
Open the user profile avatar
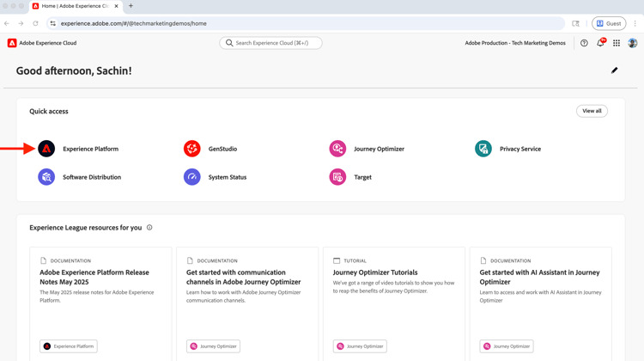coord(633,43)
